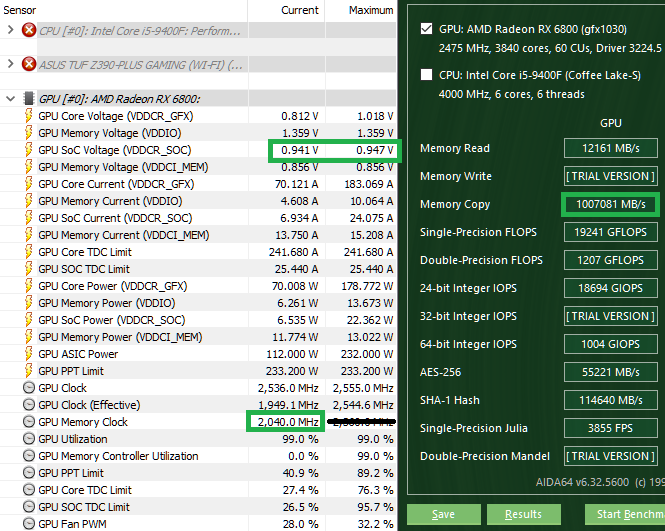Click the red X icon beside ASUS TUF Z390-PLUS
This screenshot has height=531, width=665.
pos(29,64)
